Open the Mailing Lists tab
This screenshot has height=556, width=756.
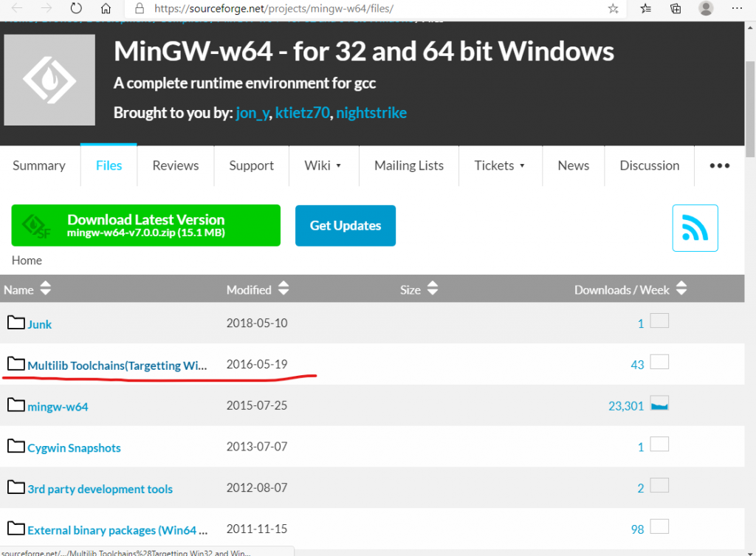[x=409, y=165]
